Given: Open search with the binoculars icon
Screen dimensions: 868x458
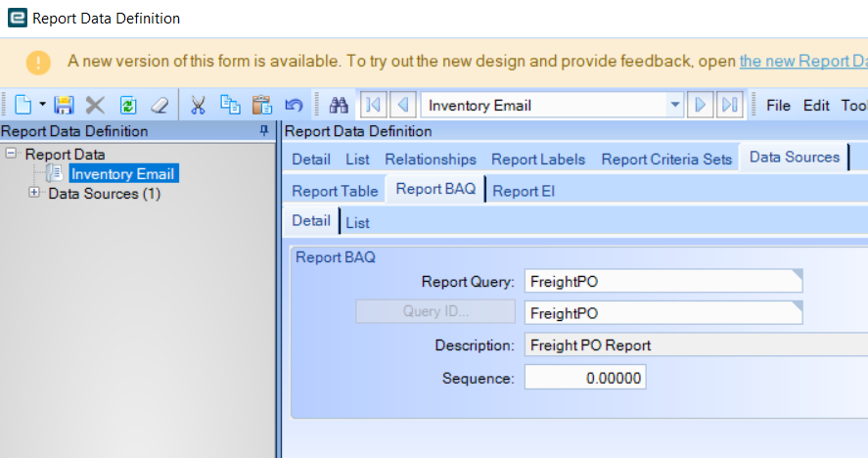Looking at the screenshot, I should (339, 105).
